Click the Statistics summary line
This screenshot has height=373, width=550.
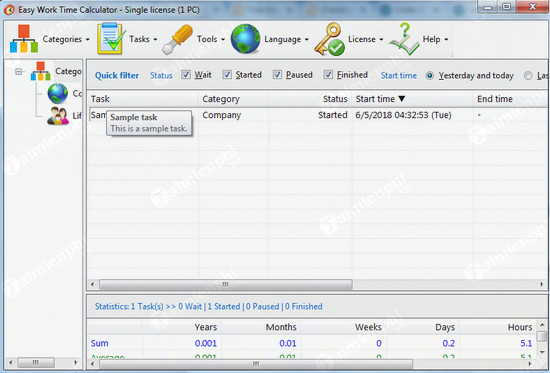(209, 306)
